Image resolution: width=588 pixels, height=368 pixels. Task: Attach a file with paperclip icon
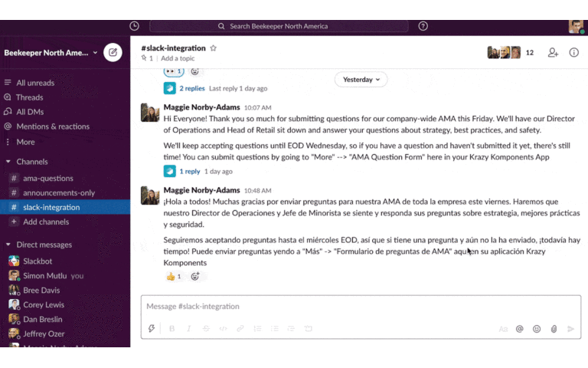554,329
